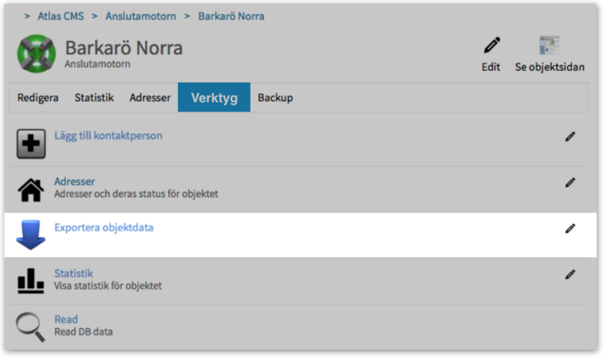
Task: Edit the Lägg till kontaktperson row pencil
Action: [x=570, y=137]
